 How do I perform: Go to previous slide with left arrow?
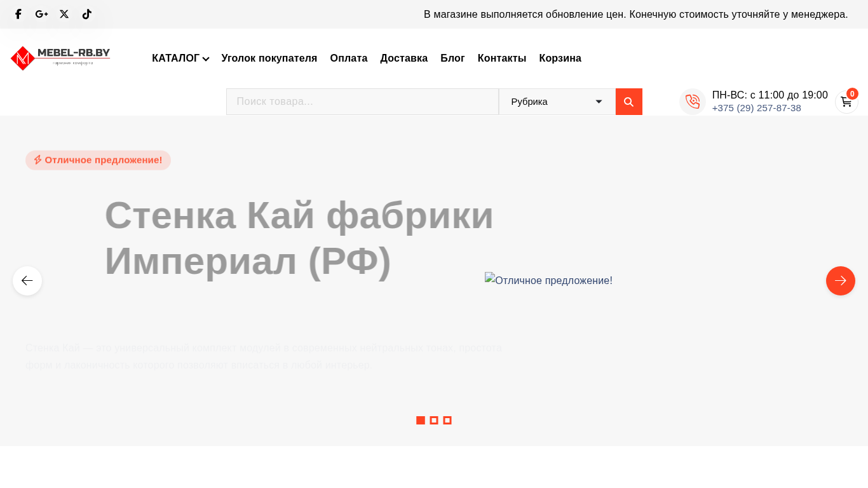(x=27, y=281)
